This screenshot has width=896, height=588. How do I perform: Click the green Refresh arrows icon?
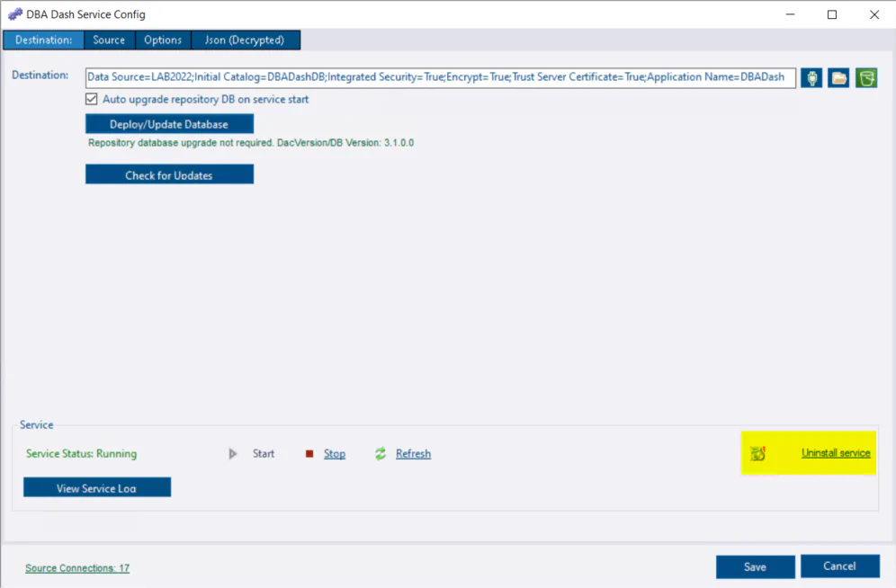(380, 453)
